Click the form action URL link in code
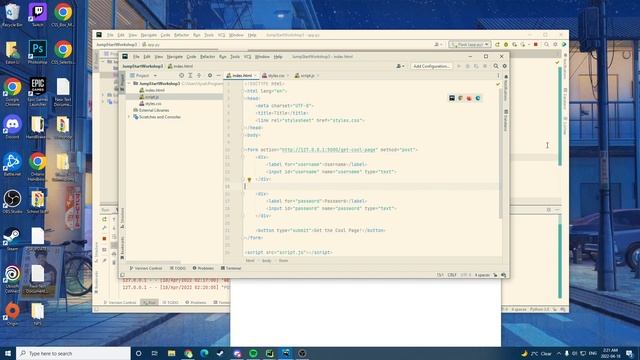 coord(329,150)
